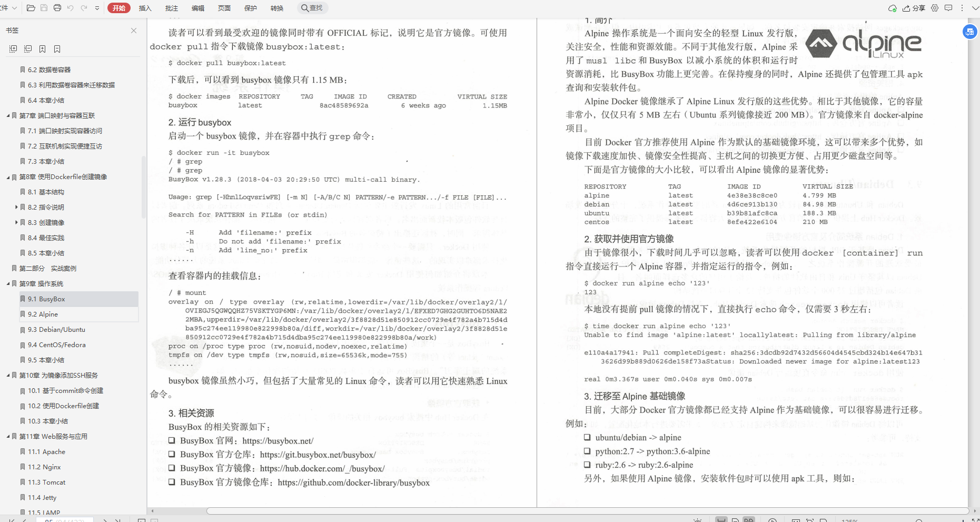Open a file with the folder icon

pyautogui.click(x=31, y=8)
